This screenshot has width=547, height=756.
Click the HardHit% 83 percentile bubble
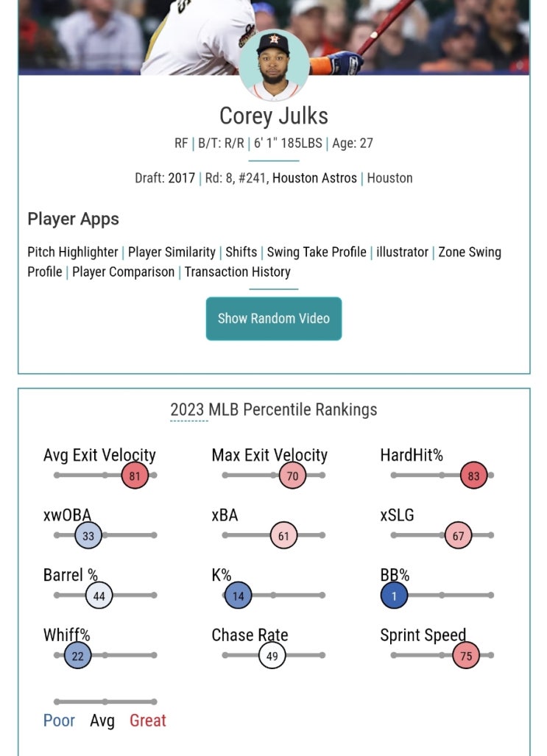[473, 476]
